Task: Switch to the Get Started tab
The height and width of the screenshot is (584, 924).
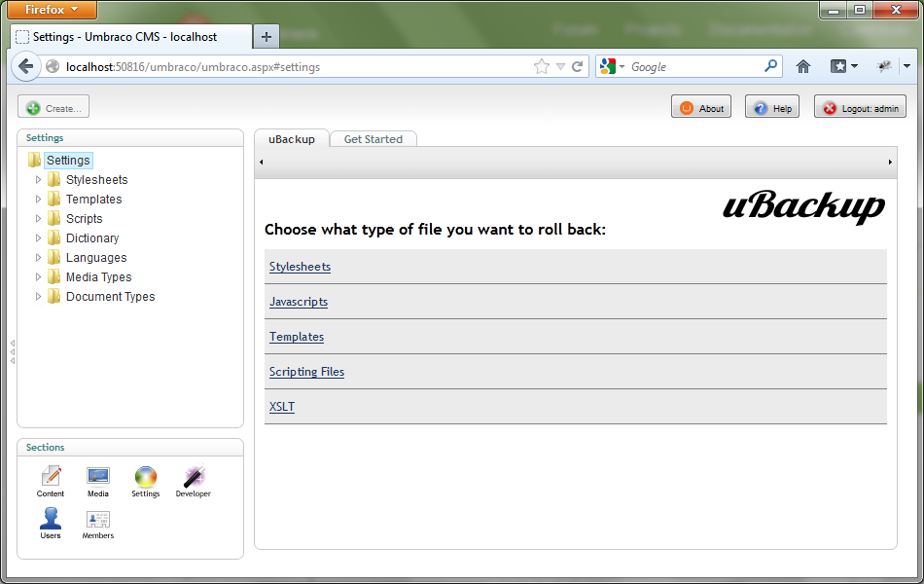Action: pos(373,139)
